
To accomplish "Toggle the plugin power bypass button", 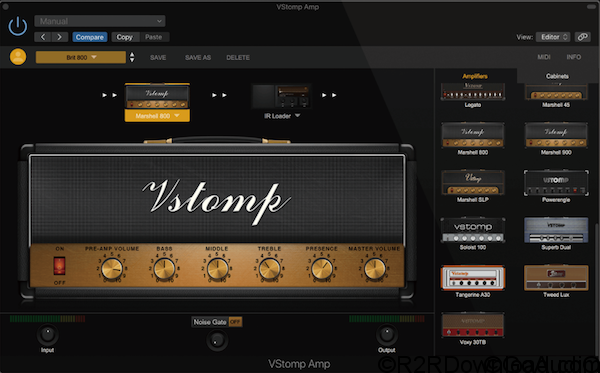I will coord(18,27).
